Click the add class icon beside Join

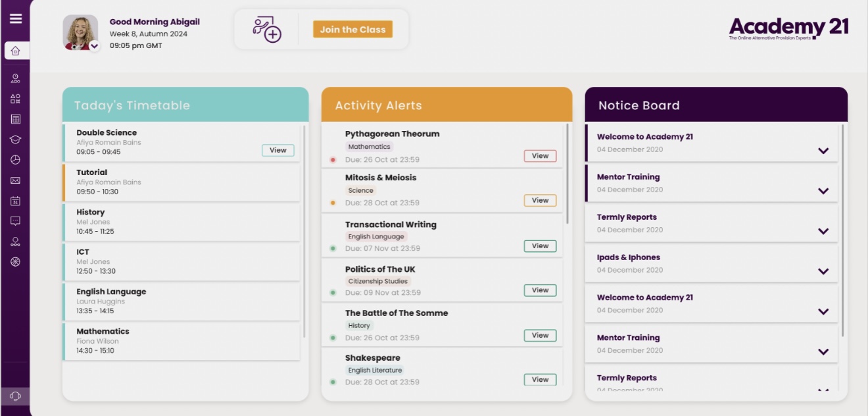(267, 30)
